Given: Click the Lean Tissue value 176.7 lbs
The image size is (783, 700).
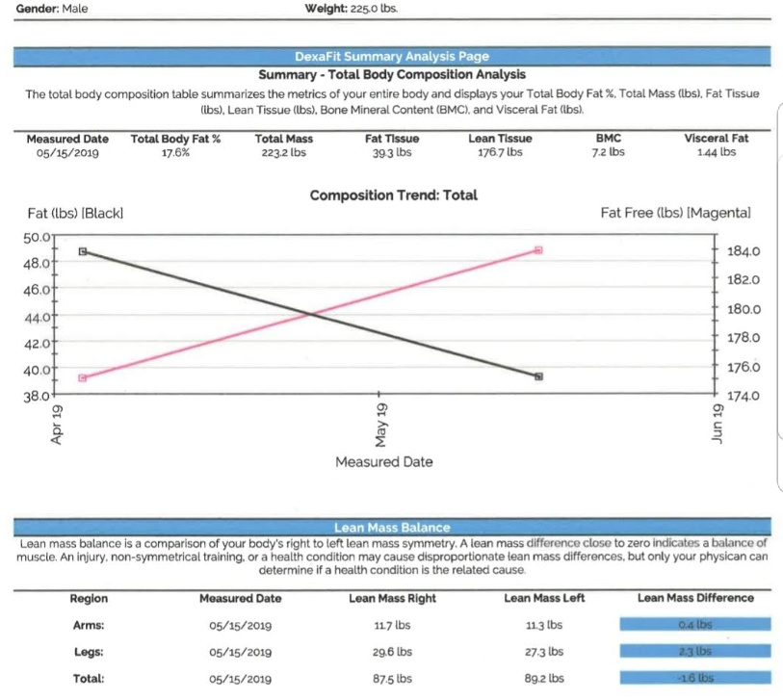Looking at the screenshot, I should point(500,152).
